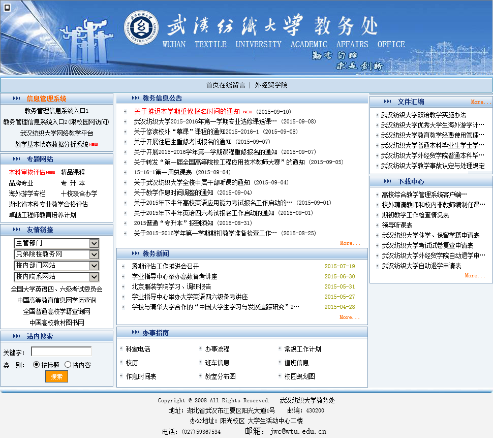The height and width of the screenshot is (448, 493).
Task: Open the 校园规划图 guide link
Action: tap(300, 376)
